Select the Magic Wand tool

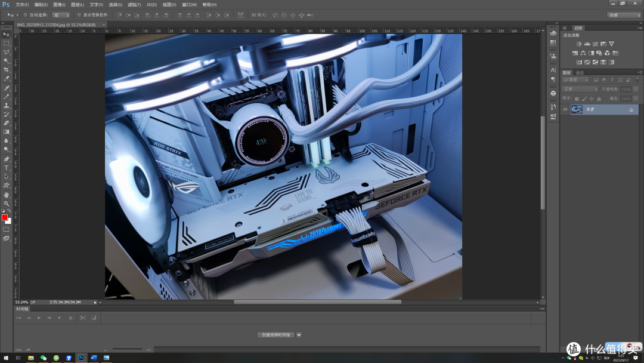(x=7, y=61)
